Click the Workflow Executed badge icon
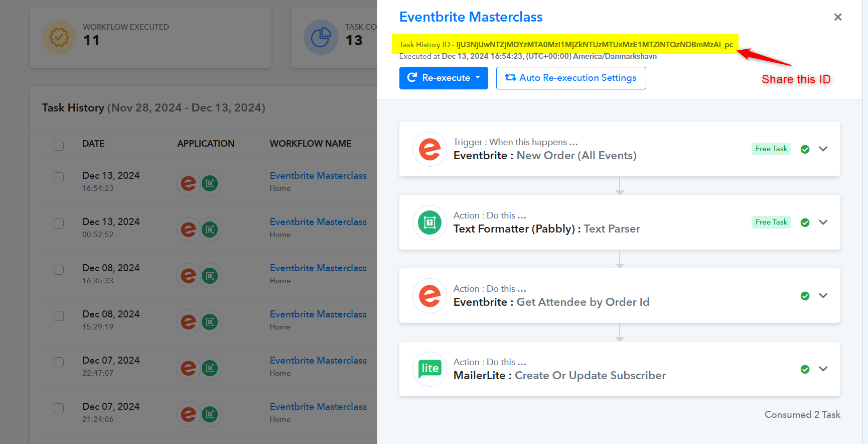Image resolution: width=868 pixels, height=444 pixels. (59, 37)
